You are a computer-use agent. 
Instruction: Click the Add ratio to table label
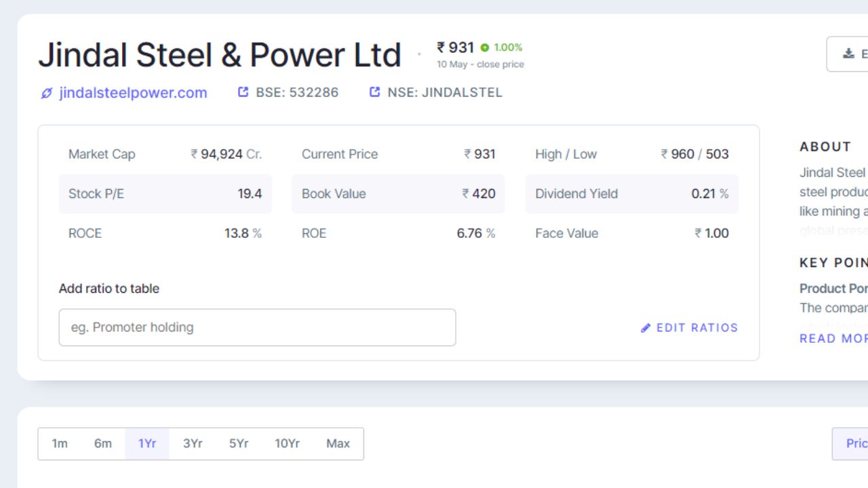[x=109, y=289]
